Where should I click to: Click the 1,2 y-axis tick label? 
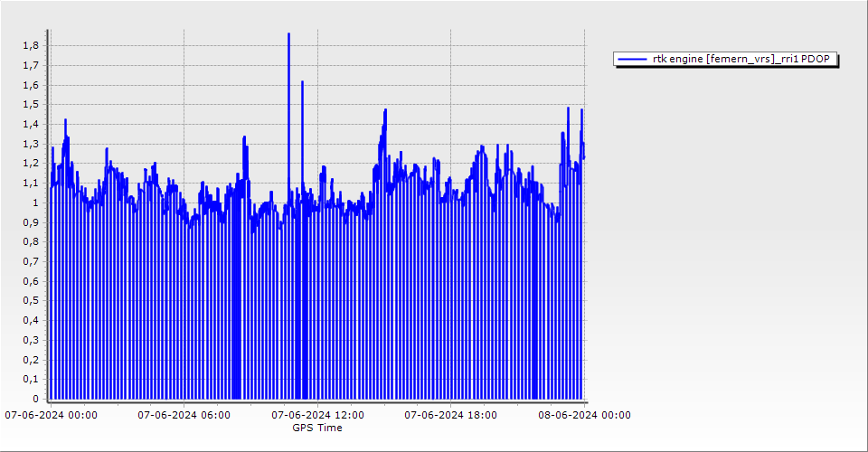click(x=30, y=164)
